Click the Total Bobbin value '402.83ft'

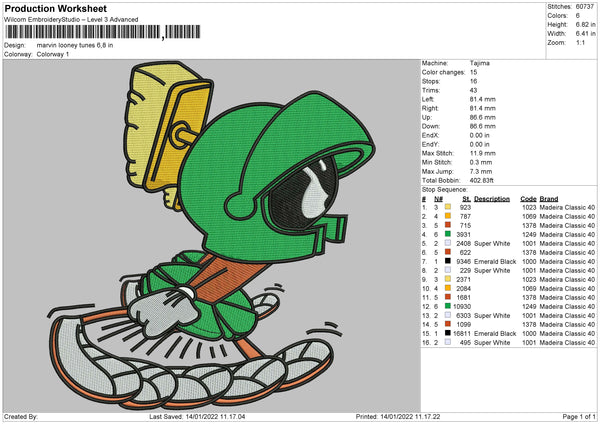(481, 180)
